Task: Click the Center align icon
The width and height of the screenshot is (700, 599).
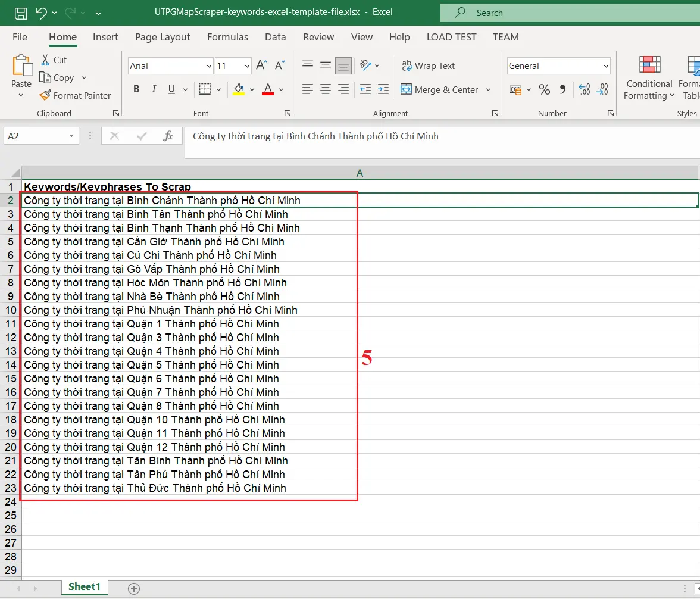Action: pyautogui.click(x=326, y=89)
